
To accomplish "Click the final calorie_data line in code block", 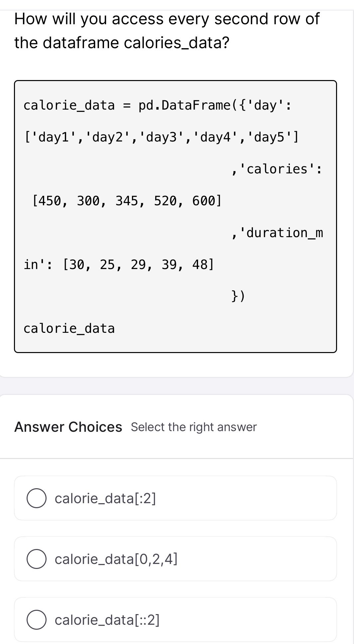I will [x=69, y=328].
